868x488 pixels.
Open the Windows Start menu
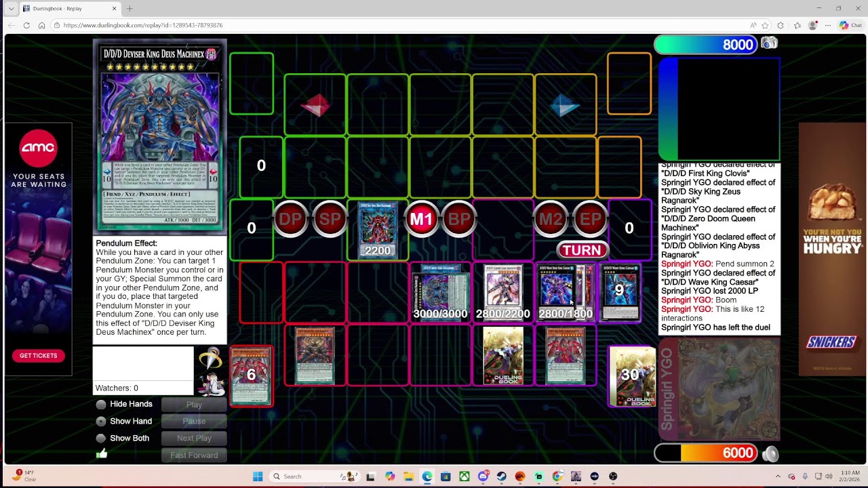pos(258,476)
